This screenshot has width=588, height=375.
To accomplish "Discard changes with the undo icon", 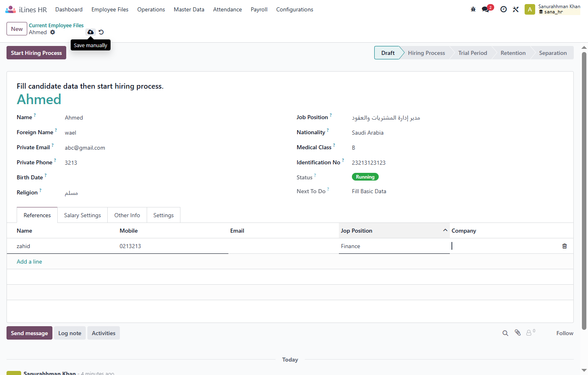I will (x=101, y=32).
